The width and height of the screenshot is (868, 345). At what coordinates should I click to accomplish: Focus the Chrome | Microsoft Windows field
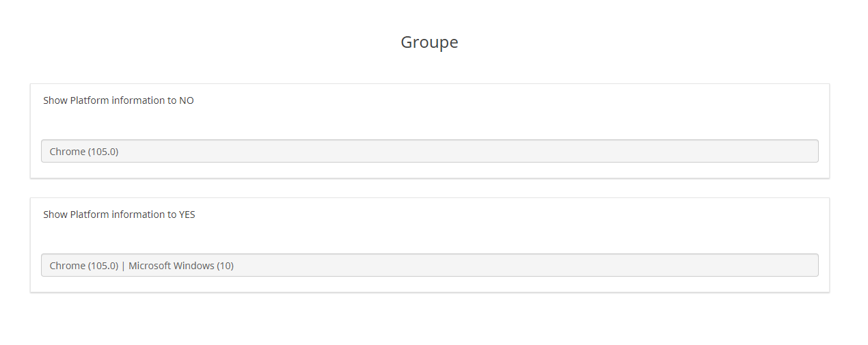[x=429, y=265]
